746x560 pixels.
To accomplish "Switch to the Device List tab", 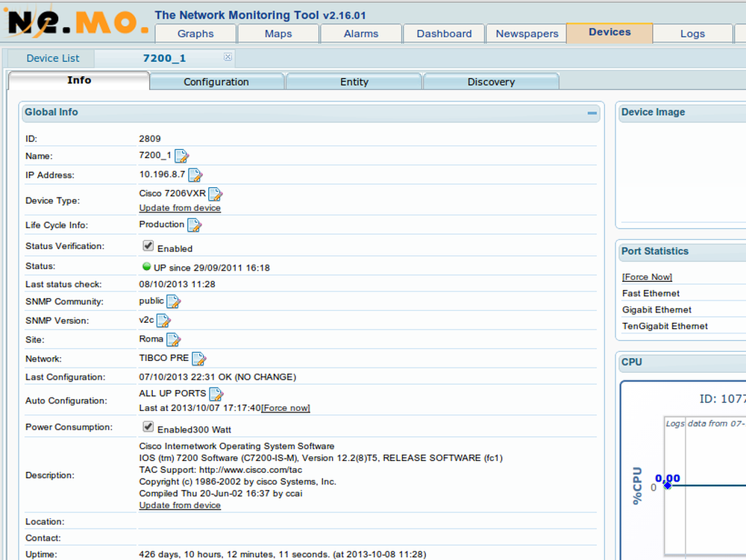I will coord(51,58).
